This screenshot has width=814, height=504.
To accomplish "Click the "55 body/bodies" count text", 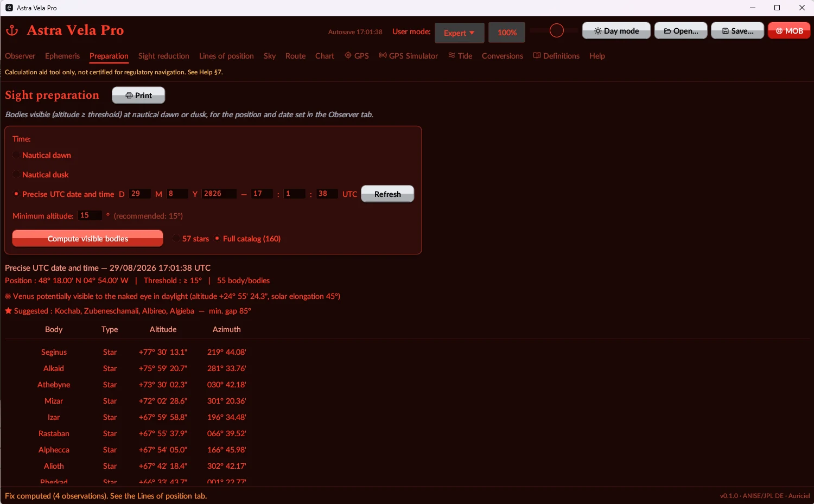I will tap(244, 280).
